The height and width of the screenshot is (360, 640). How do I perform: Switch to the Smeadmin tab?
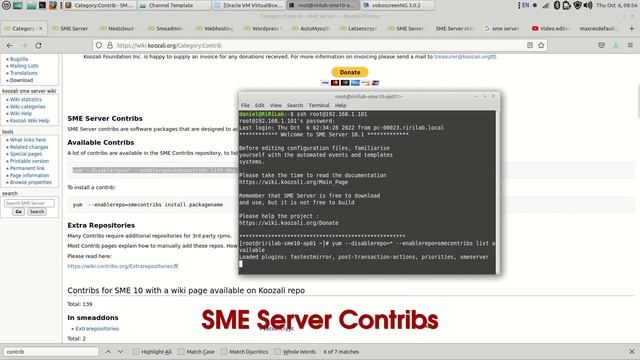pos(167,29)
